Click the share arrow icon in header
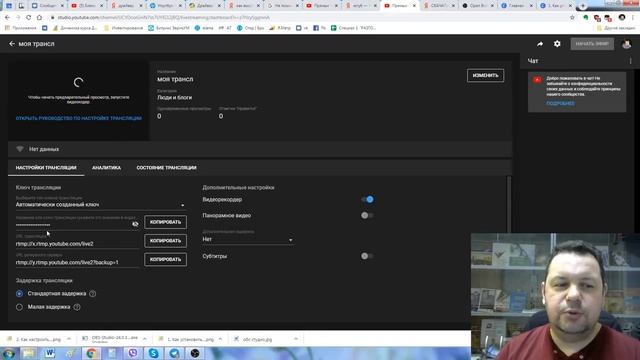Screen dimensions: 640x360 click(540, 44)
